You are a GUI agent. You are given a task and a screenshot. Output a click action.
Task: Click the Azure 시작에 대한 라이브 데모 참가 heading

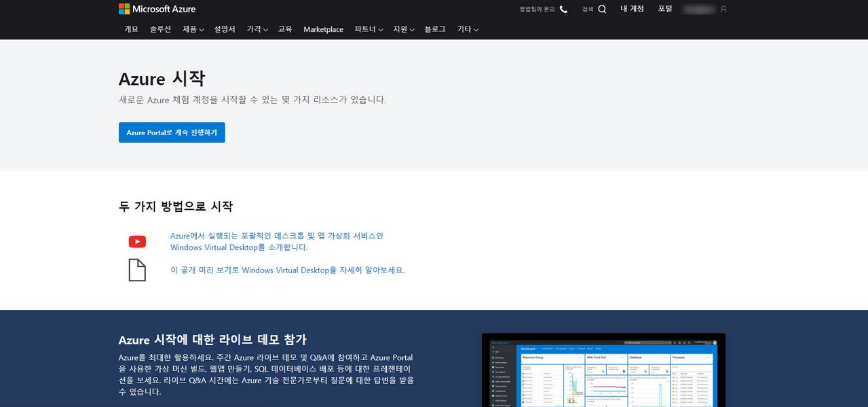coord(212,339)
